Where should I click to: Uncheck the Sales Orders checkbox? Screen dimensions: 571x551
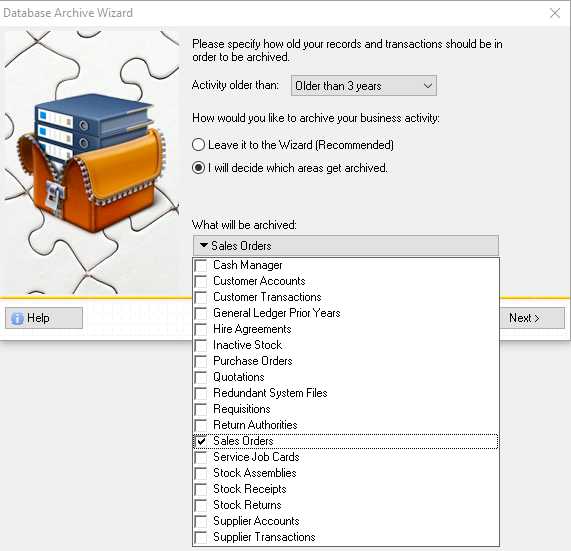(201, 441)
